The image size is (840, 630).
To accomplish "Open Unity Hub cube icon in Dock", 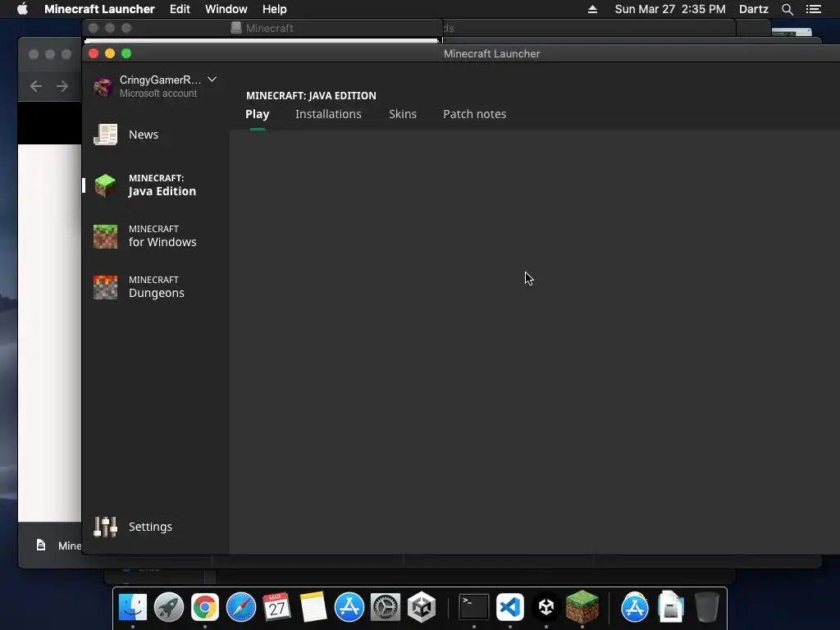I will [x=422, y=607].
